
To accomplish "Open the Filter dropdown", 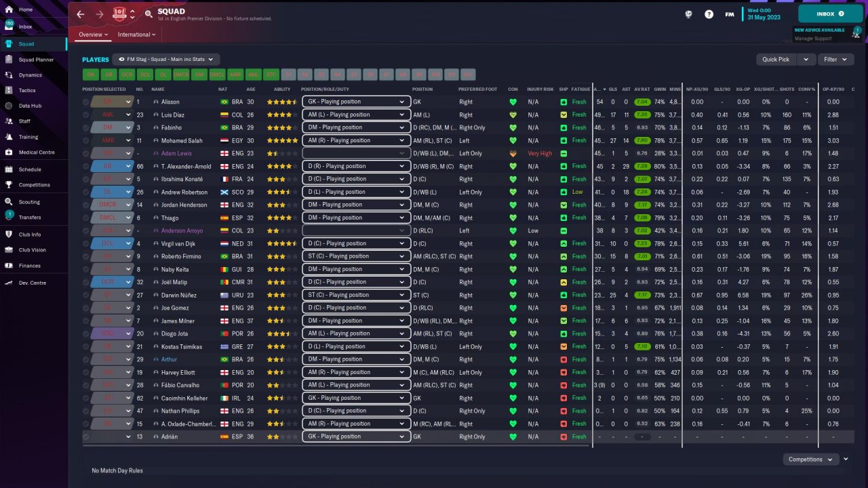I will [x=835, y=60].
